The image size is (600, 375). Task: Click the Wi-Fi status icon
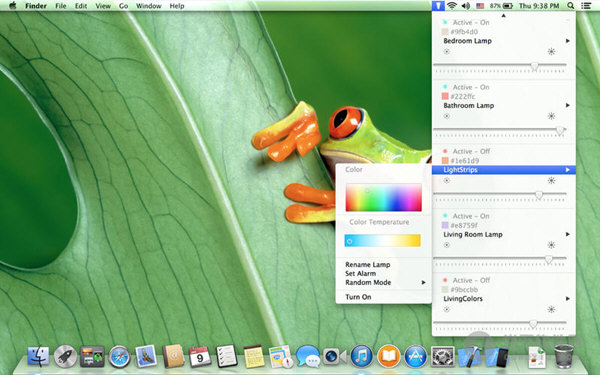[452, 6]
